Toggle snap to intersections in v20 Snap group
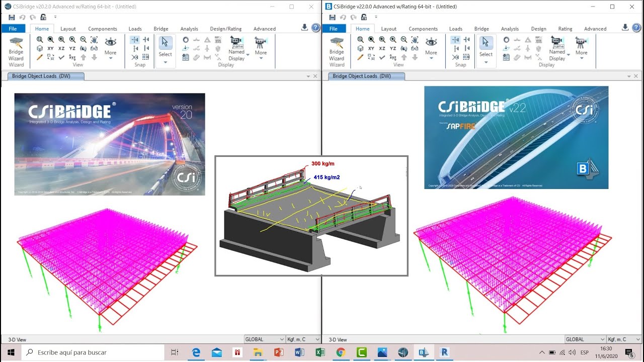The height and width of the screenshot is (362, 644). [134, 57]
